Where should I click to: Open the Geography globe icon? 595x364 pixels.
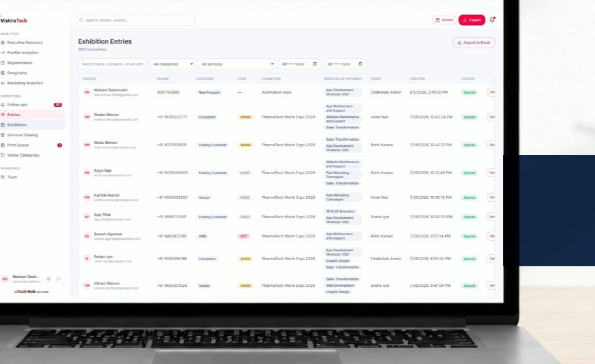[x=3, y=73]
